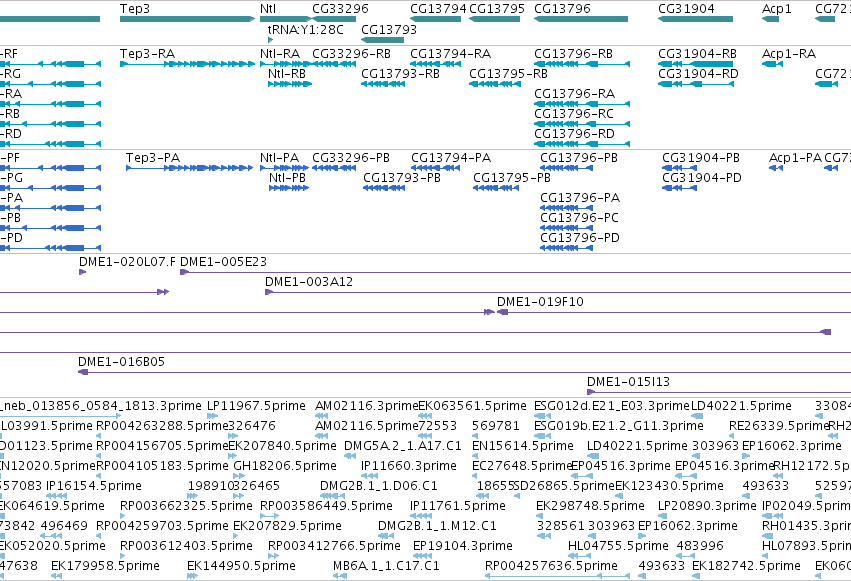Select the CG13795 gene label
This screenshot has width=851, height=581.
(497, 9)
